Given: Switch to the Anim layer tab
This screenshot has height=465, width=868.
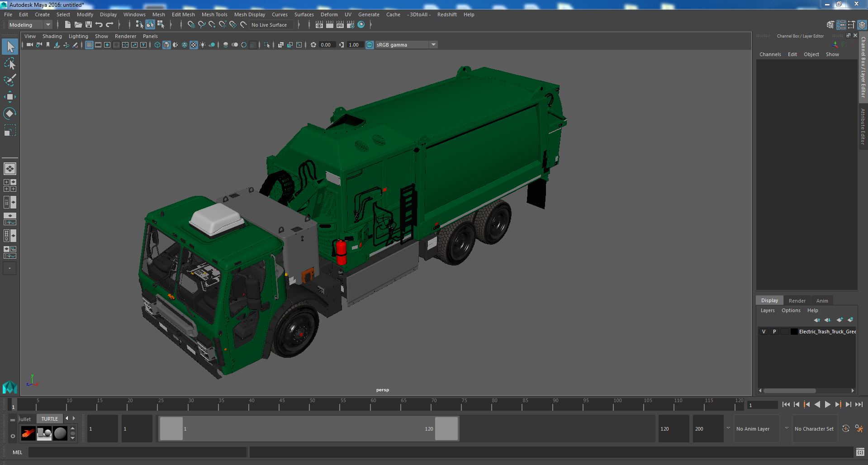Looking at the screenshot, I should coord(822,301).
